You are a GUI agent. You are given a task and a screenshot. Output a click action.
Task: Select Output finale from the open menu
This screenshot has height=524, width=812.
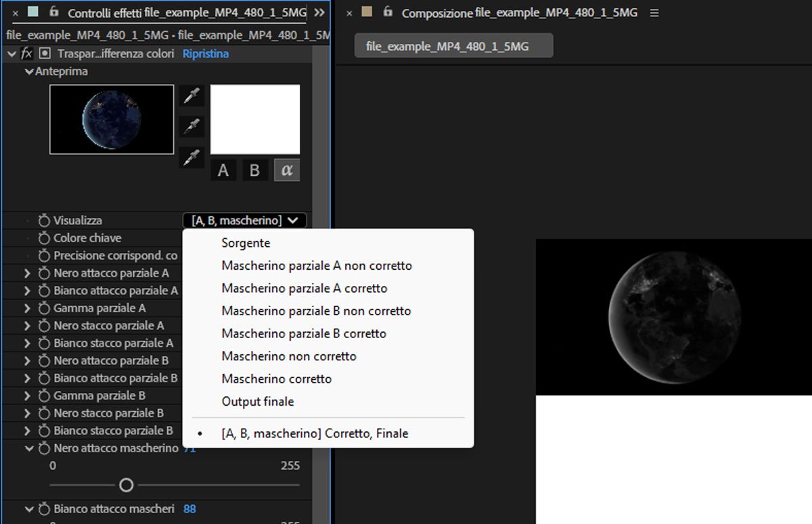[258, 402]
